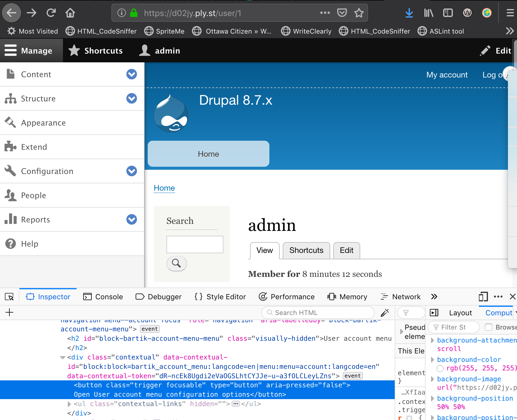This screenshot has width=517, height=420.
Task: Click the Edit pencil icon
Action: [x=486, y=50]
